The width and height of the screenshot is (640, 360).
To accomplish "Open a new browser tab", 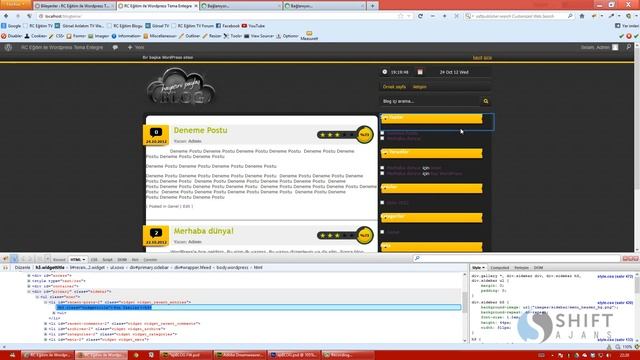I will 372,6.
